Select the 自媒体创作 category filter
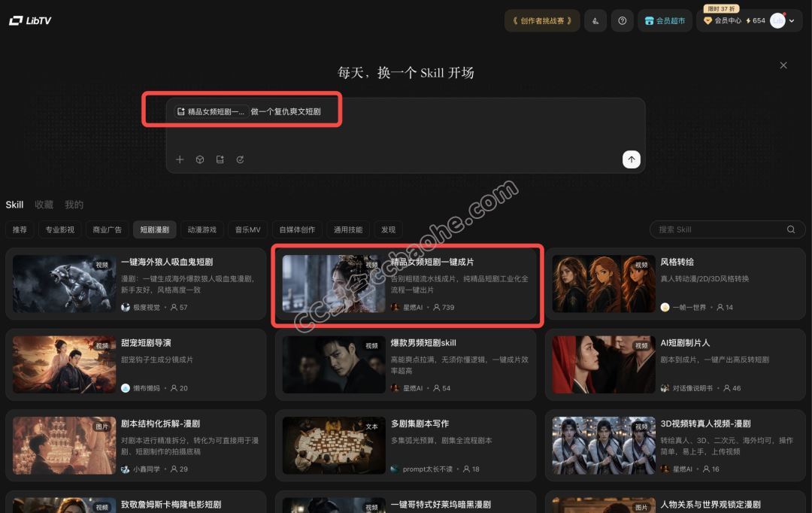This screenshot has height=513, width=812. click(297, 229)
